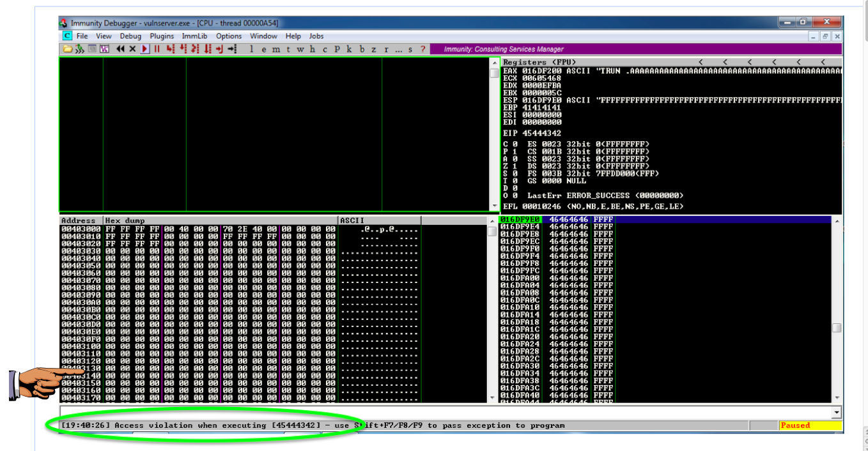
Task: Click into the command input field
Action: (446, 413)
